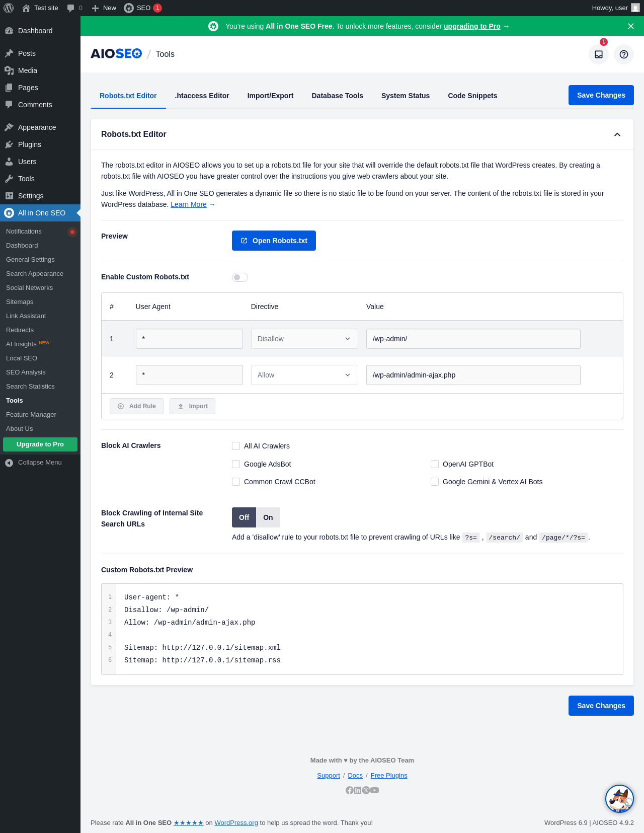The width and height of the screenshot is (644, 833).
Task: Toggle Enable Custom Robots.txt switch
Action: [x=240, y=277]
